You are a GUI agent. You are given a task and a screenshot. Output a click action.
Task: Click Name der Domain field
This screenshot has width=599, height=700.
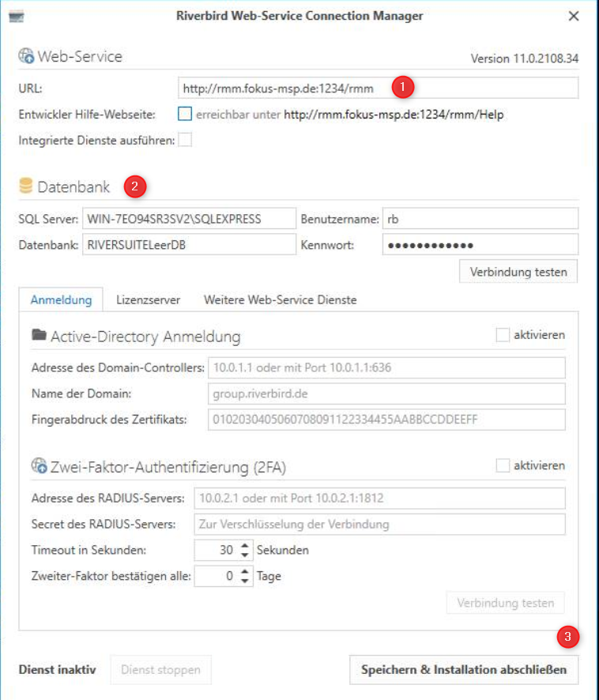387,393
